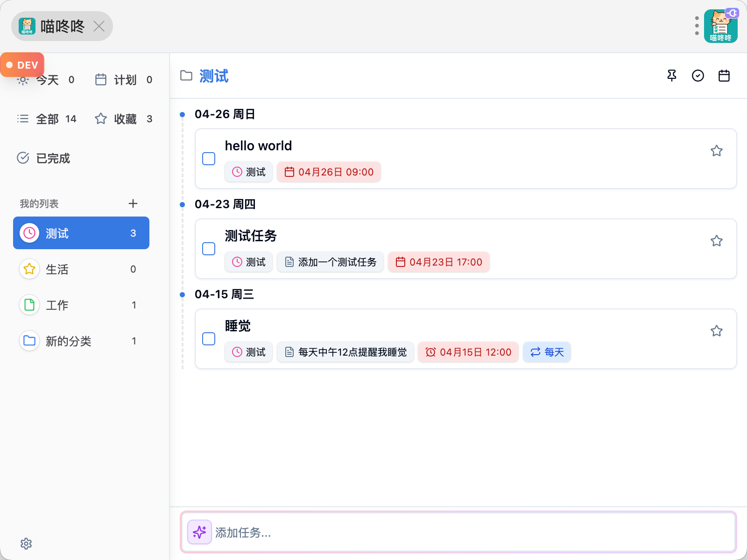Select the 新的分类 list

(x=81, y=341)
